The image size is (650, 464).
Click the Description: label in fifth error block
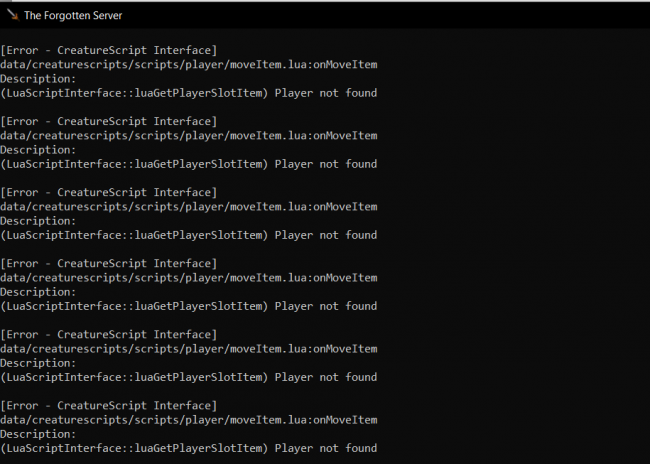38,363
